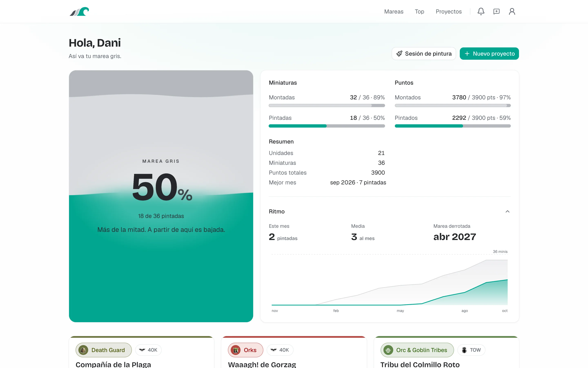Screen dimensions: 588x368
Task: Click the Pintadas miniatures progress bar
Action: [x=326, y=126]
